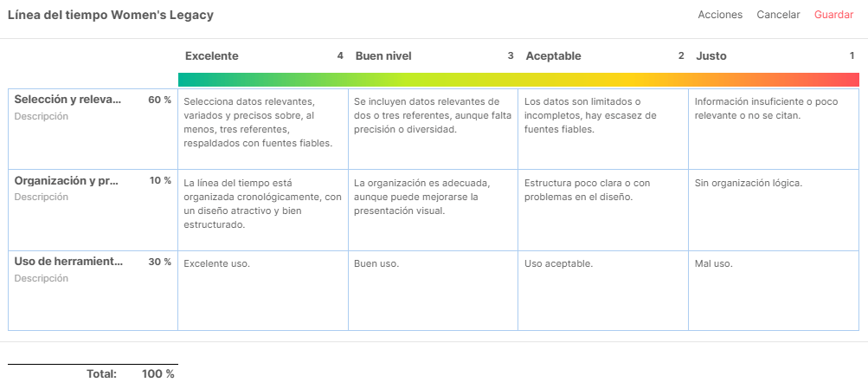
Task: Edit the Excelente level title
Action: (x=212, y=55)
